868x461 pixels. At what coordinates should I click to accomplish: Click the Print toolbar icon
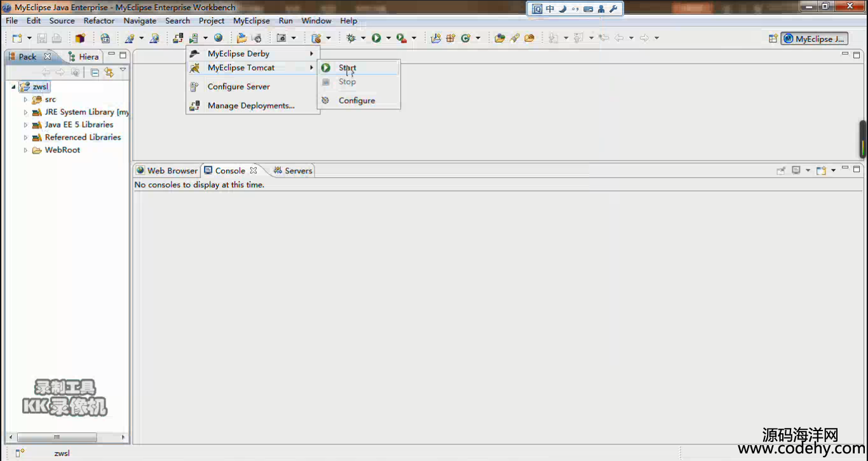click(x=56, y=38)
